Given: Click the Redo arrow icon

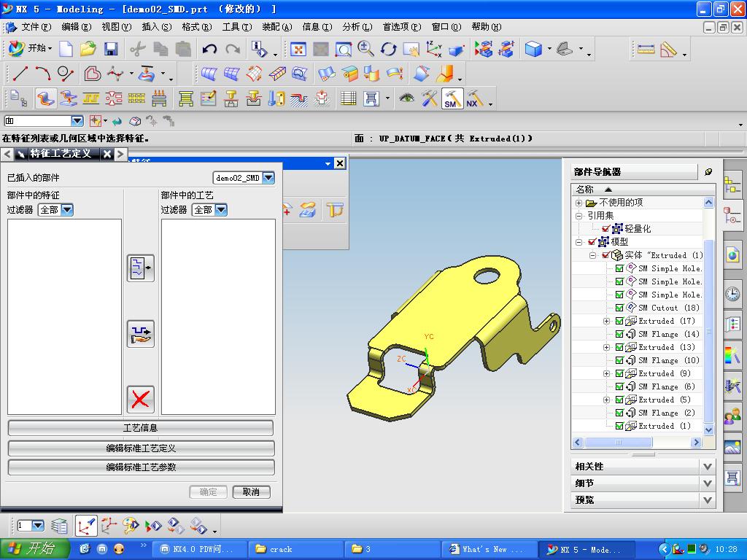Looking at the screenshot, I should click(x=233, y=49).
